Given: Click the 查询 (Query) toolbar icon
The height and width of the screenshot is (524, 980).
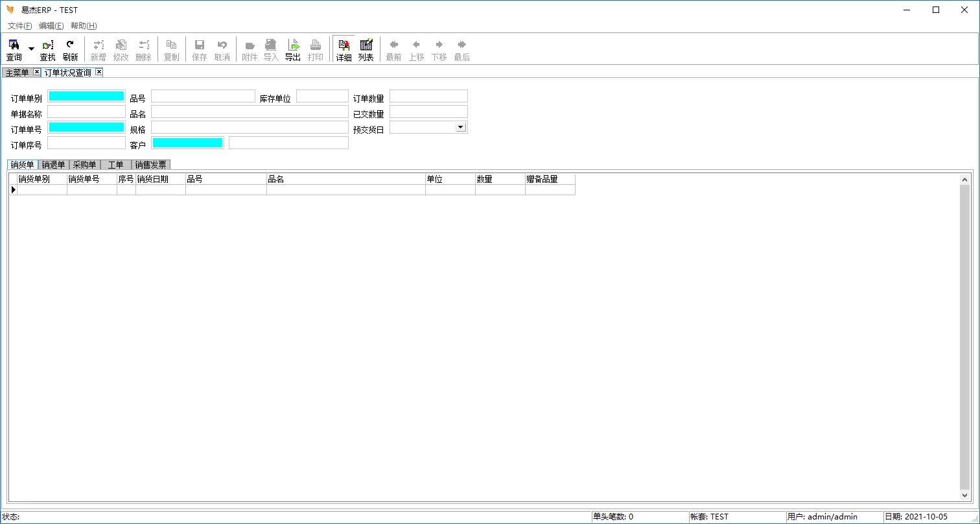Looking at the screenshot, I should point(14,49).
